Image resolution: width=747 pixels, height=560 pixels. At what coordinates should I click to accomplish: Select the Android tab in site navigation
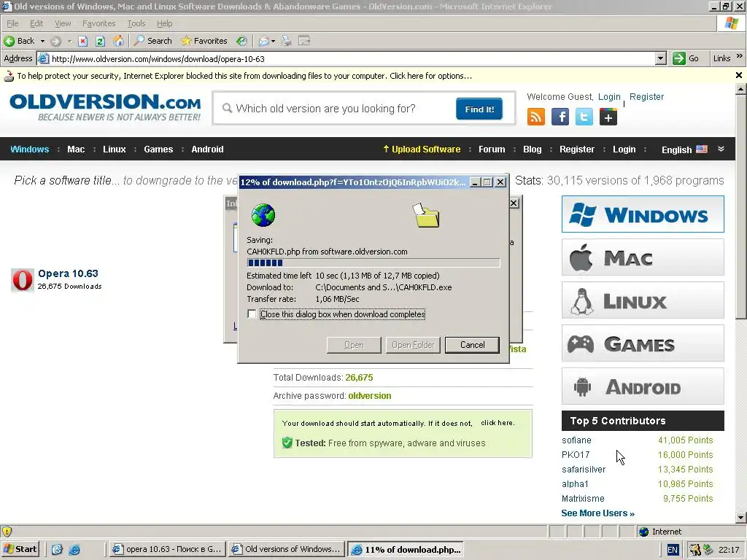click(207, 149)
